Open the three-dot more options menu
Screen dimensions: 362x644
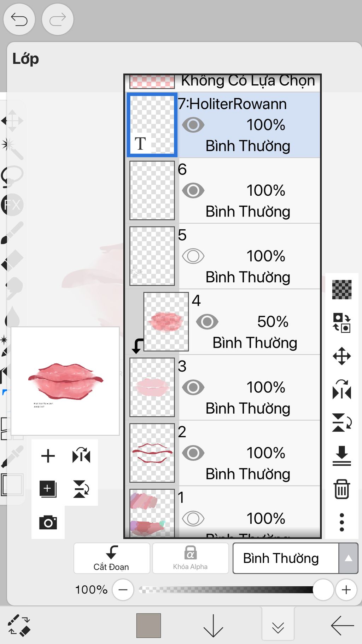[x=342, y=522]
